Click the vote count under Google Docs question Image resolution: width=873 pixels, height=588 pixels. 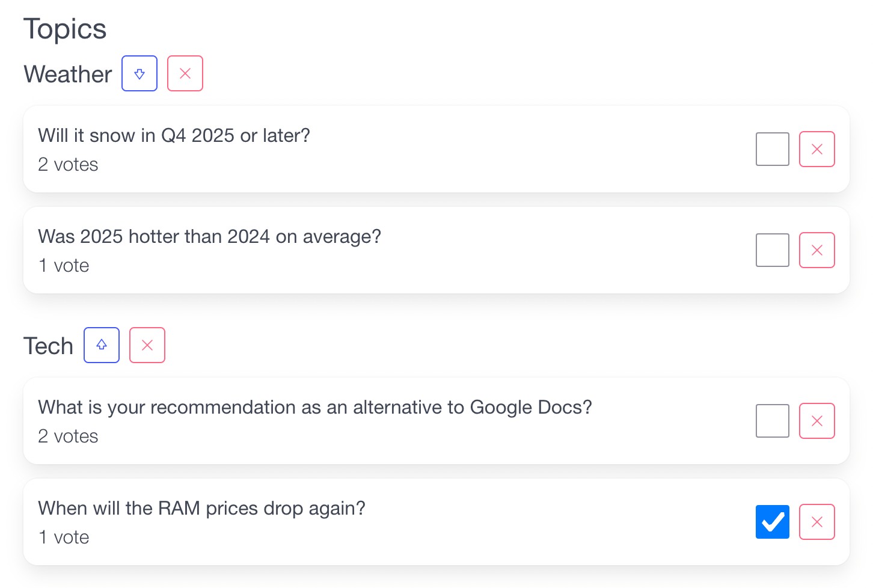tap(68, 436)
